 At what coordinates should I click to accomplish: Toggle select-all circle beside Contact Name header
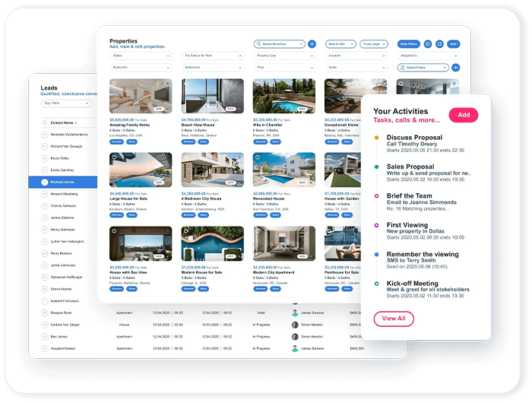pos(44,122)
